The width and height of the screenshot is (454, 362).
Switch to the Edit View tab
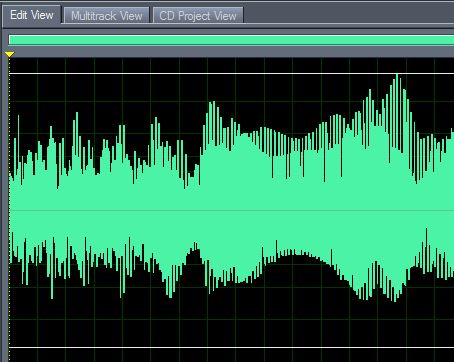[32, 15]
